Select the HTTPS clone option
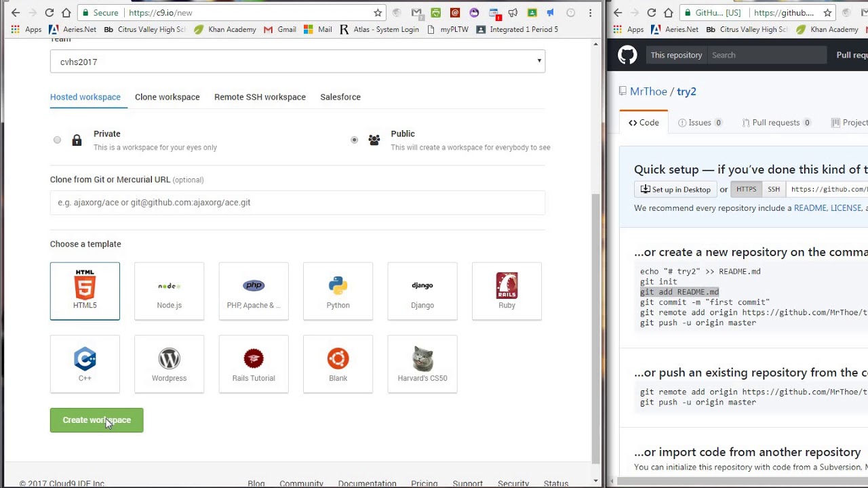This screenshot has width=868, height=488. coord(746,189)
